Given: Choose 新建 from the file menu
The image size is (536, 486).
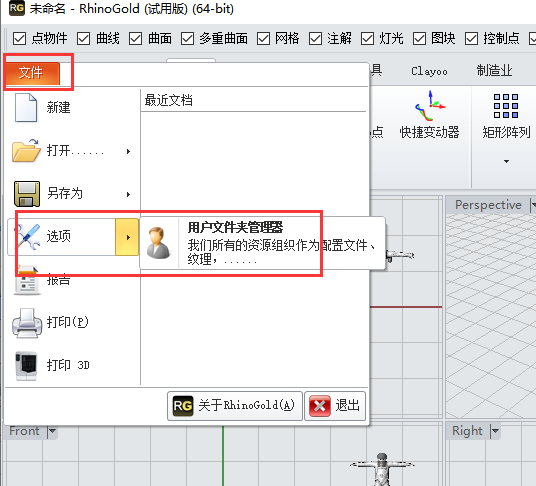Looking at the screenshot, I should pyautogui.click(x=72, y=107).
